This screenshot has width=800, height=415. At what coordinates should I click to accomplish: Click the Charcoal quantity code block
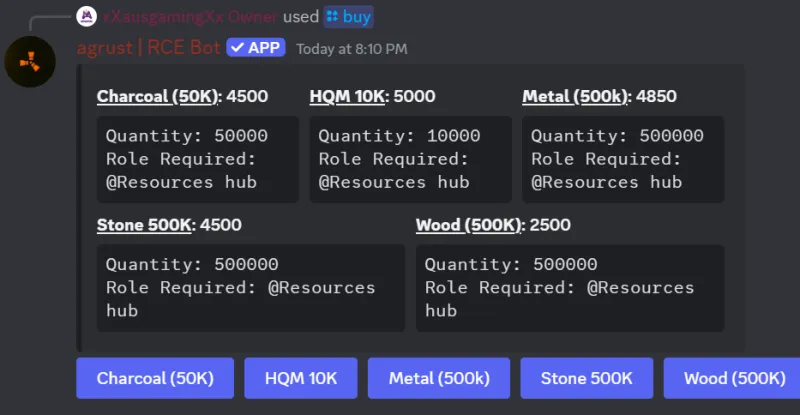tap(198, 159)
